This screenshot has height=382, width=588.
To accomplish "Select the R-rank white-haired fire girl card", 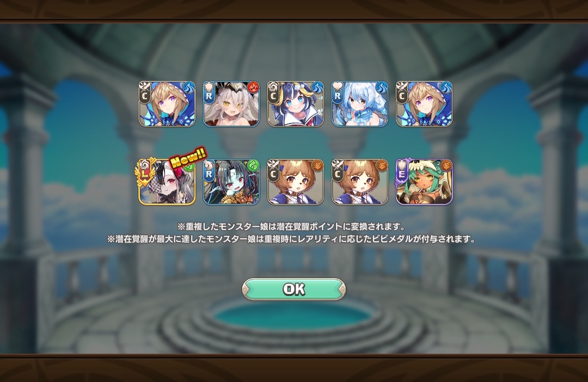I will coord(231,104).
